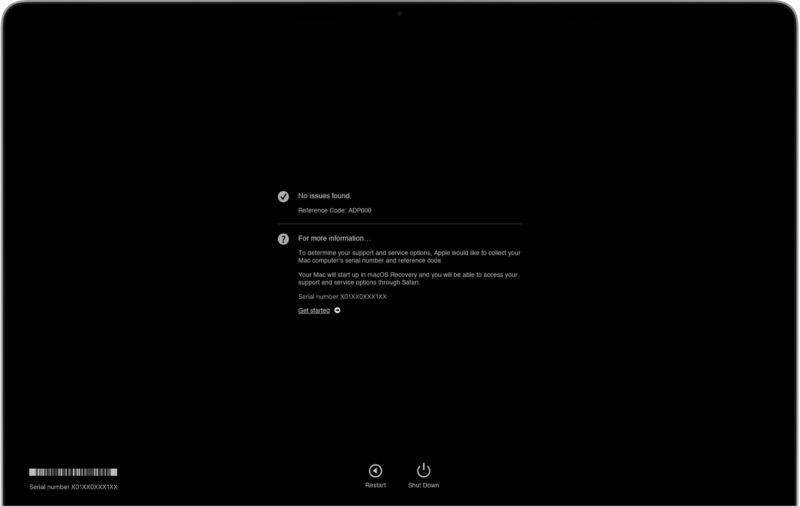Select the 'No issues found.' text
The height and width of the screenshot is (507, 800).
pyautogui.click(x=324, y=196)
